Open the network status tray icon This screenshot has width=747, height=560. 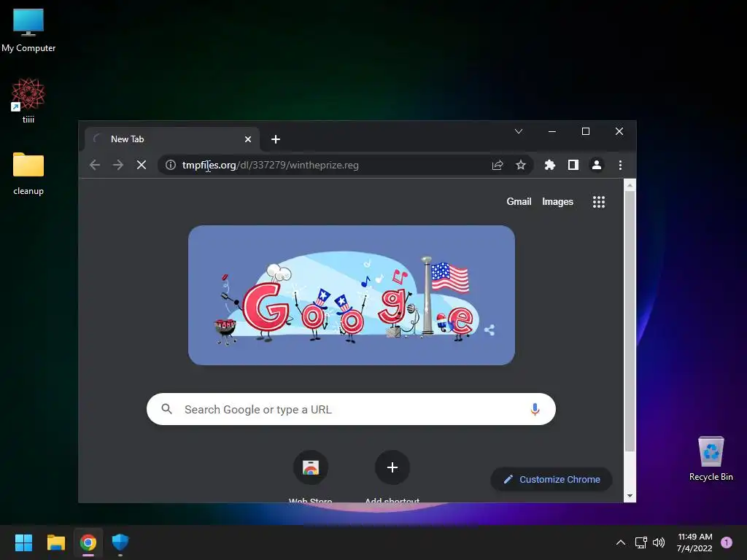click(x=640, y=542)
